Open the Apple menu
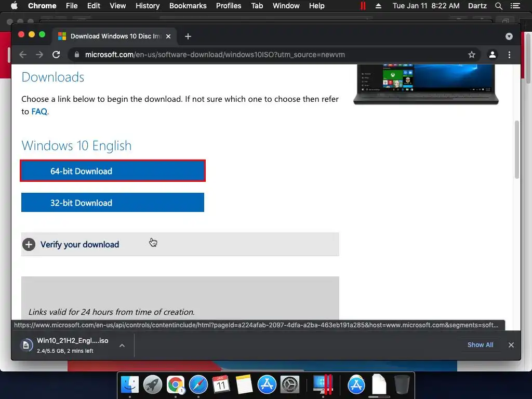 (14, 6)
